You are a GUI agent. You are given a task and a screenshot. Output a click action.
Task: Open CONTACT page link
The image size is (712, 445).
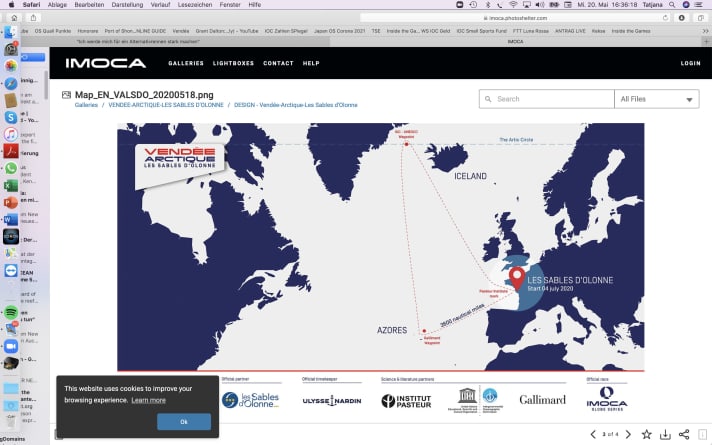[278, 63]
